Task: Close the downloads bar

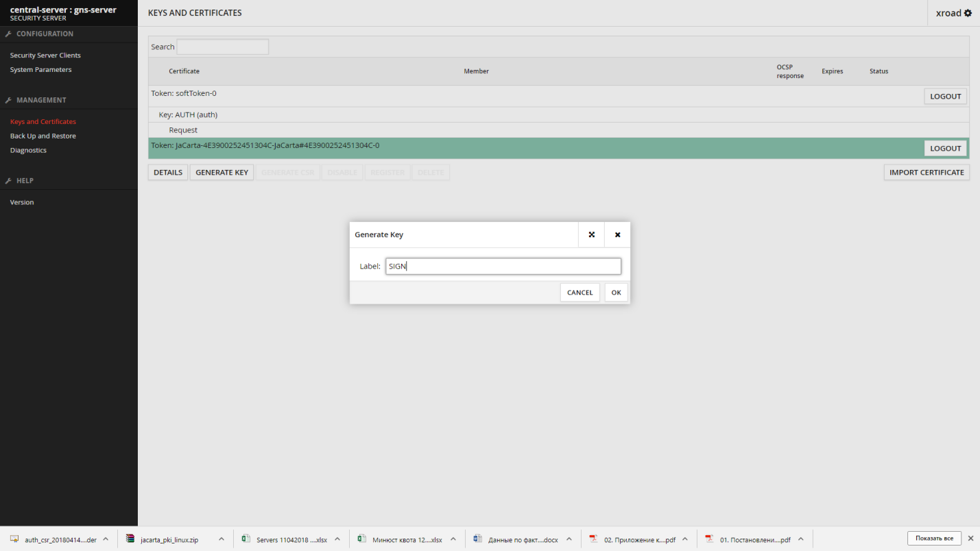Action: [x=970, y=539]
